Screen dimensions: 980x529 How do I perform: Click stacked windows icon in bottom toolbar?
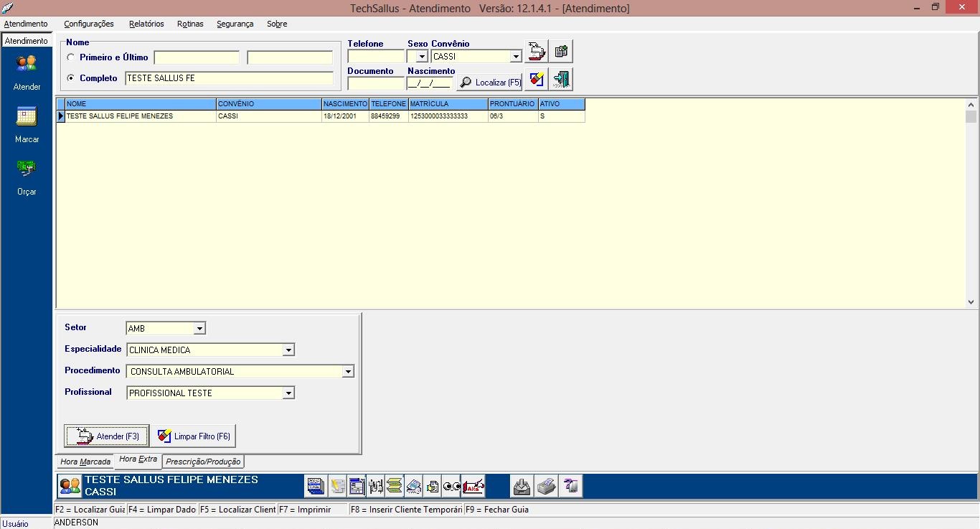[x=316, y=487]
